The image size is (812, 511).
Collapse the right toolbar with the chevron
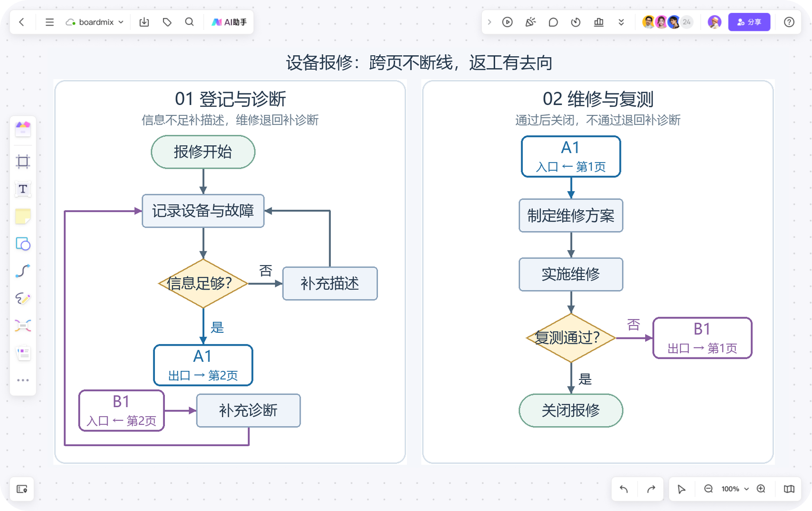pyautogui.click(x=489, y=22)
